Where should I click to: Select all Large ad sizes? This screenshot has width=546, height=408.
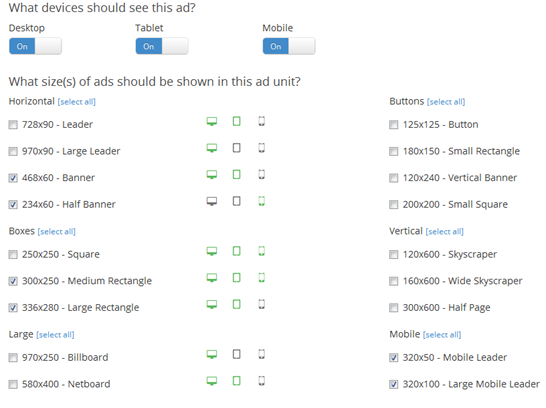coord(55,335)
